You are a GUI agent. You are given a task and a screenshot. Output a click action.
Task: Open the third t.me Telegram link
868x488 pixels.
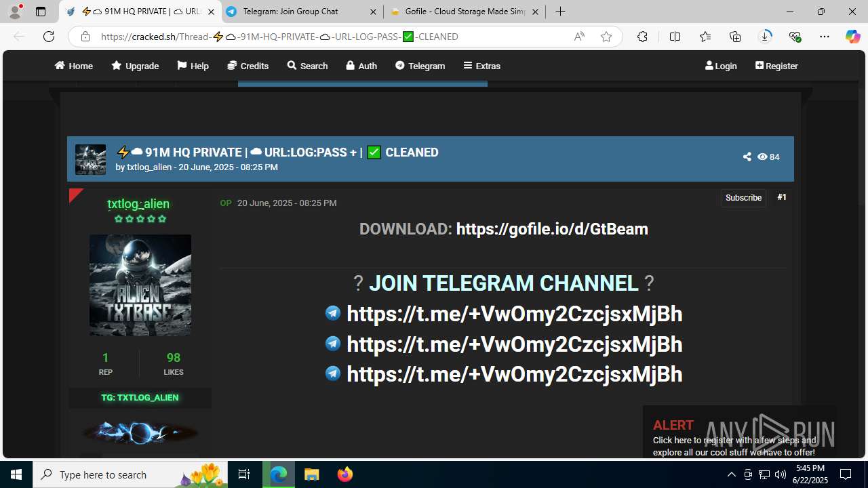click(514, 374)
